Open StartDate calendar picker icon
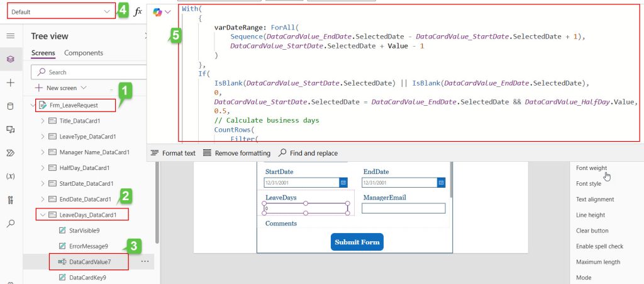This screenshot has height=284, width=644. (343, 182)
